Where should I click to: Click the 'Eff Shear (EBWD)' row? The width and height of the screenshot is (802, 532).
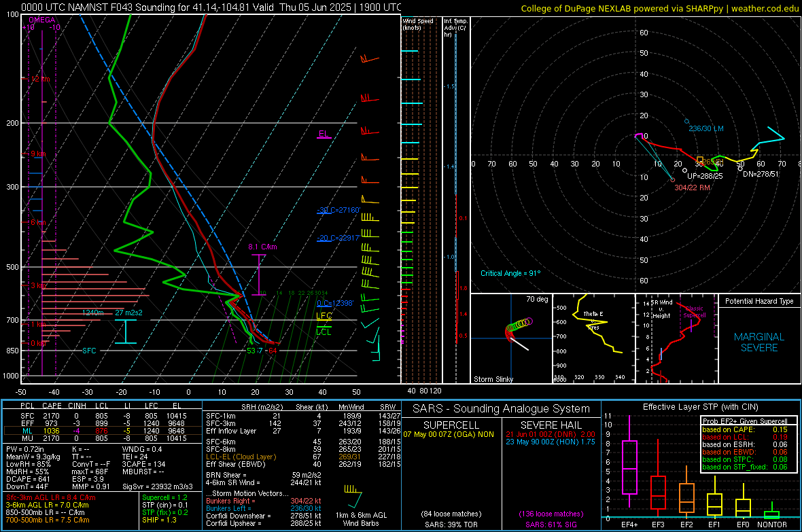303,464
